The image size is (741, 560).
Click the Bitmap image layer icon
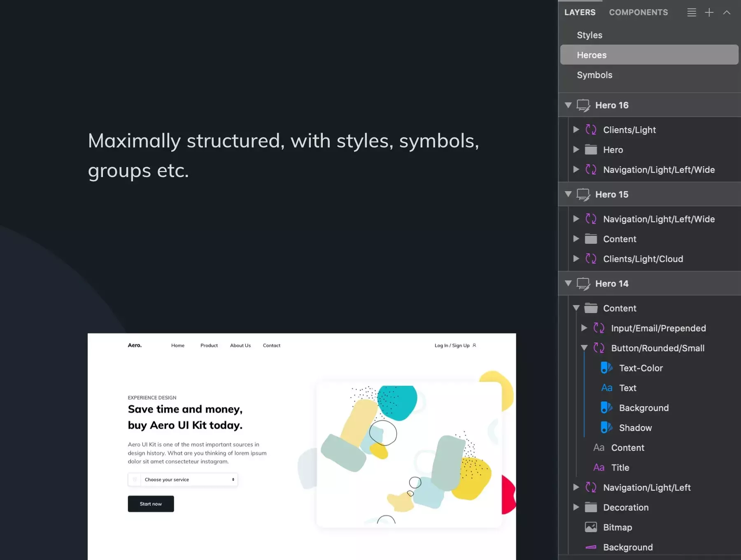click(591, 527)
